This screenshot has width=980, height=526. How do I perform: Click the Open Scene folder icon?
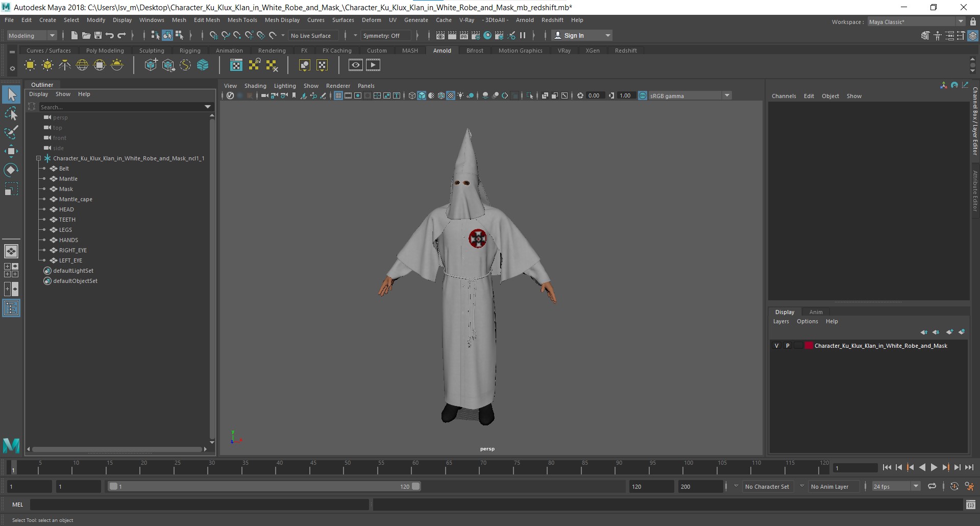pos(86,35)
